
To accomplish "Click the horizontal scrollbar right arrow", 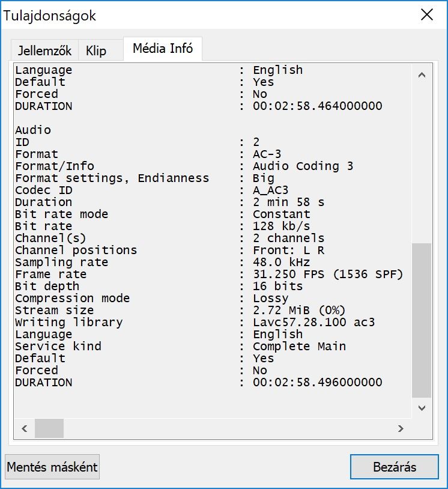I will (401, 428).
